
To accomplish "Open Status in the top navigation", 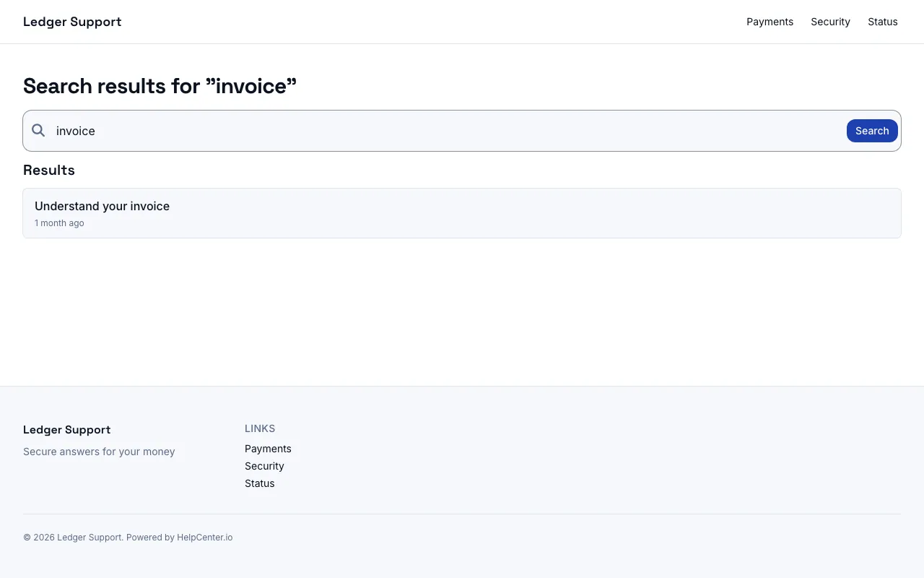I will pyautogui.click(x=883, y=22).
